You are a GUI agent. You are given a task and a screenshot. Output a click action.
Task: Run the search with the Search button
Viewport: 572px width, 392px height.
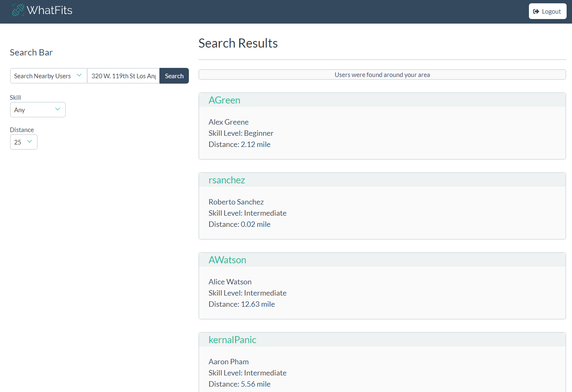tap(174, 76)
